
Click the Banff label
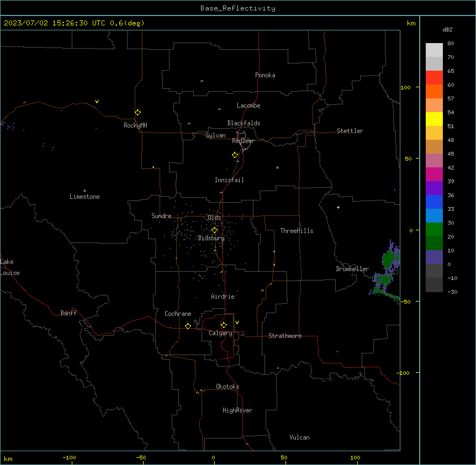68,313
